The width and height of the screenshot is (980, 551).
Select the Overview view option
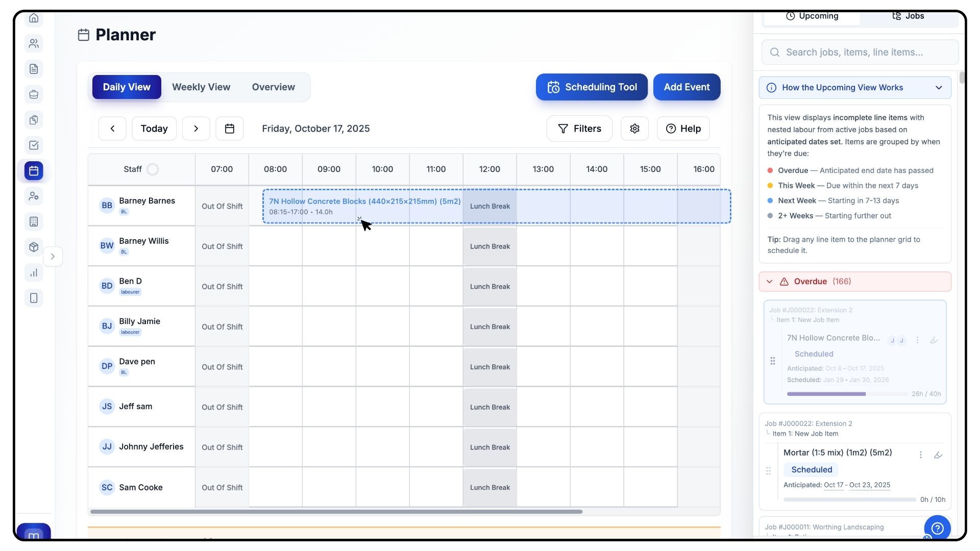[273, 87]
